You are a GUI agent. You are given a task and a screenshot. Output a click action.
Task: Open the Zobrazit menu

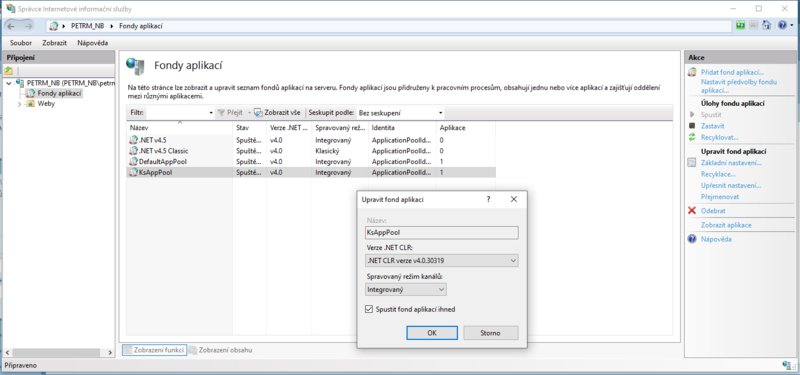[x=55, y=43]
